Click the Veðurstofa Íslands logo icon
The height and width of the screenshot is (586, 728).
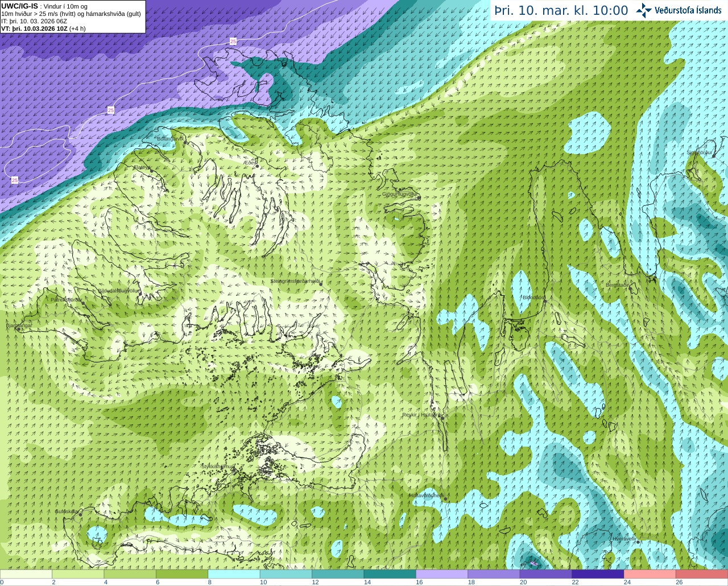(x=644, y=10)
